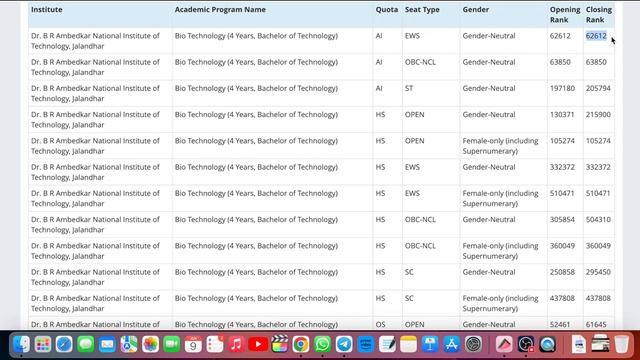The image size is (640, 360).
Task: Click opening rank 250858
Action: (562, 272)
